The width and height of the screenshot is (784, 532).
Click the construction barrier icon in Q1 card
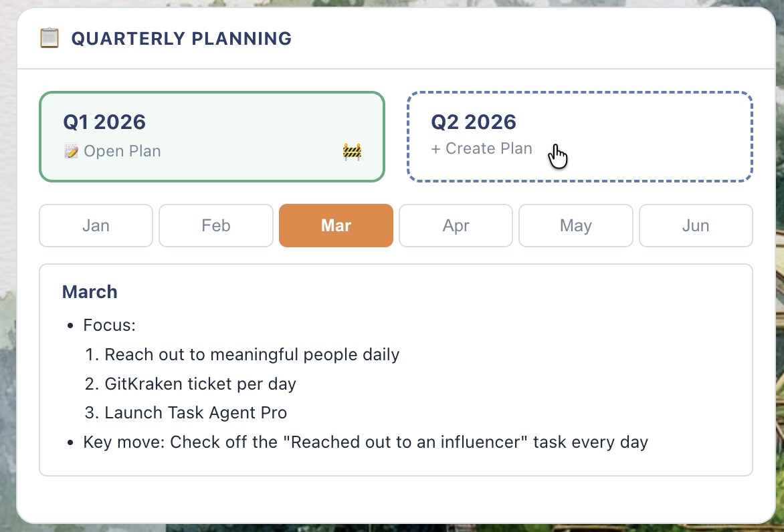[x=352, y=152]
